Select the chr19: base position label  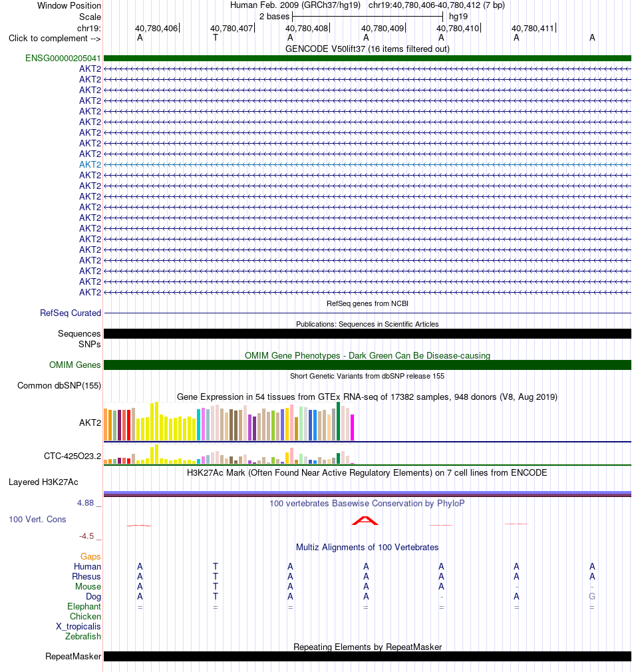click(89, 29)
